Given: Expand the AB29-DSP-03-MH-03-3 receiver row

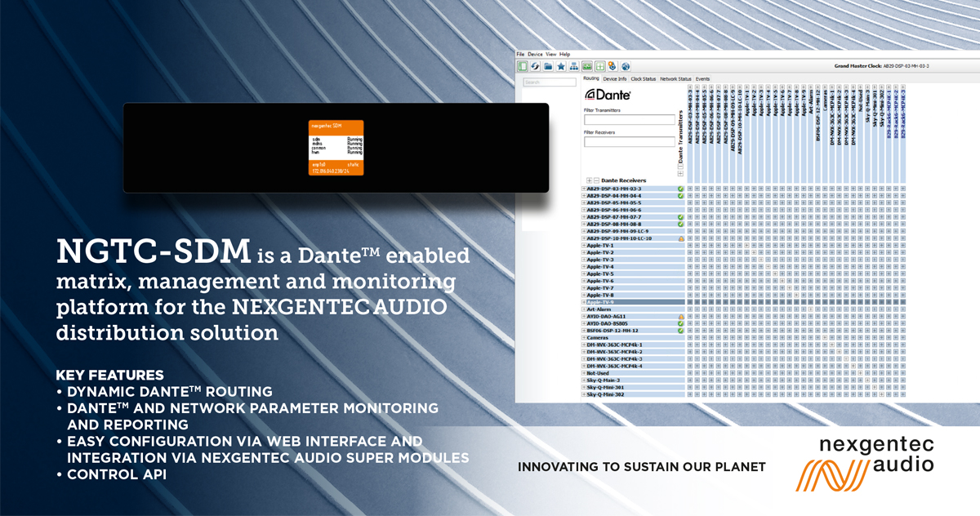Looking at the screenshot, I should 584,189.
